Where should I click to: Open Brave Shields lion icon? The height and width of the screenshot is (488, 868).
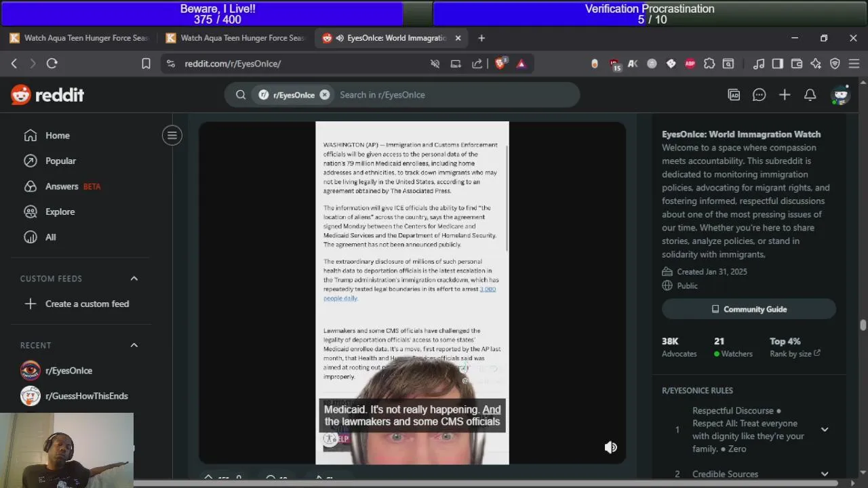(x=501, y=63)
